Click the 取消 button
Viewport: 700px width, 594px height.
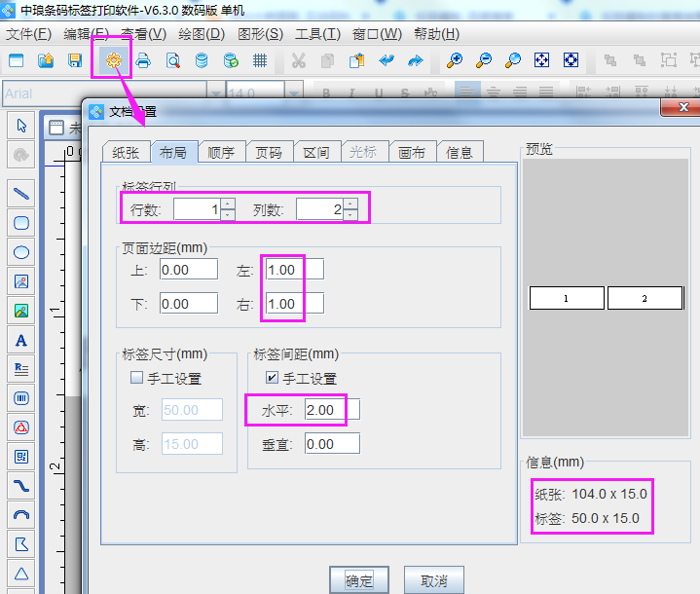click(x=433, y=580)
